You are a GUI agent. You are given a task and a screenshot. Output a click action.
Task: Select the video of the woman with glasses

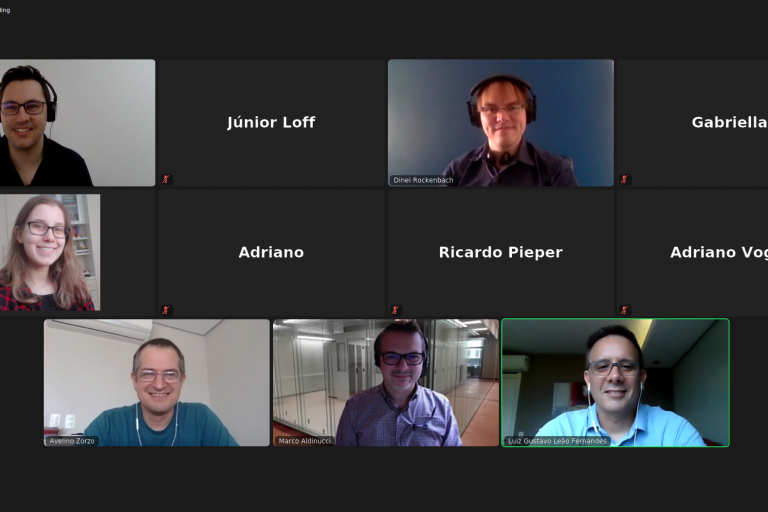(50, 252)
